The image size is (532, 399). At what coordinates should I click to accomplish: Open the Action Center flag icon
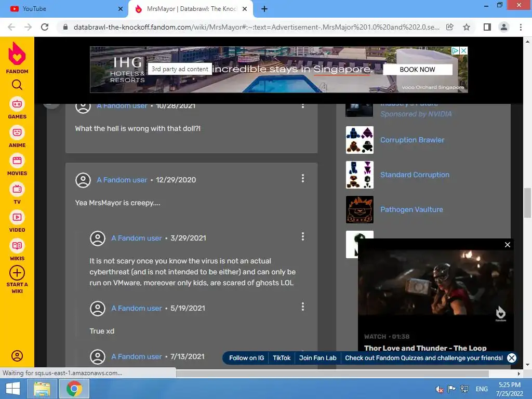pos(451,389)
